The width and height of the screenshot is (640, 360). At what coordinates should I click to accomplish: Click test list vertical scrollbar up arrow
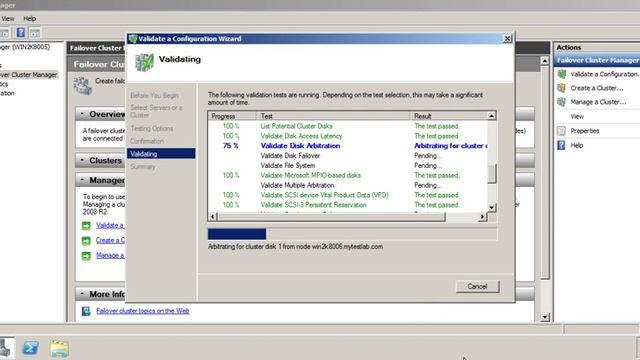[x=491, y=116]
